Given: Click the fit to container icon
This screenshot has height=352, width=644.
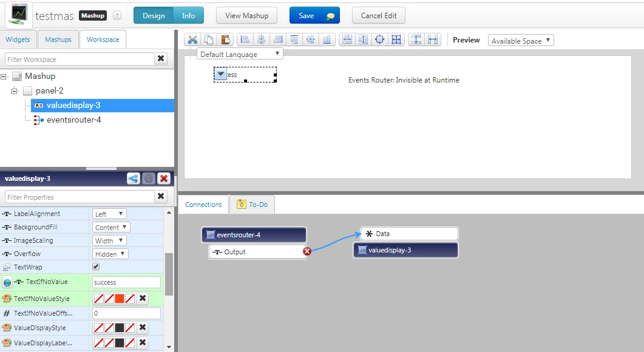Looking at the screenshot, I should pos(380,40).
